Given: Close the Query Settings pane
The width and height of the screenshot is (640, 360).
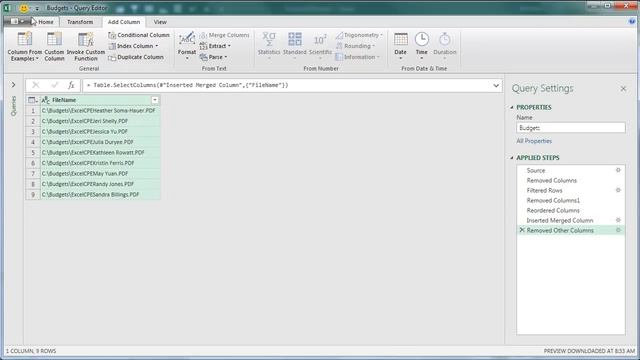Looking at the screenshot, I should (623, 89).
